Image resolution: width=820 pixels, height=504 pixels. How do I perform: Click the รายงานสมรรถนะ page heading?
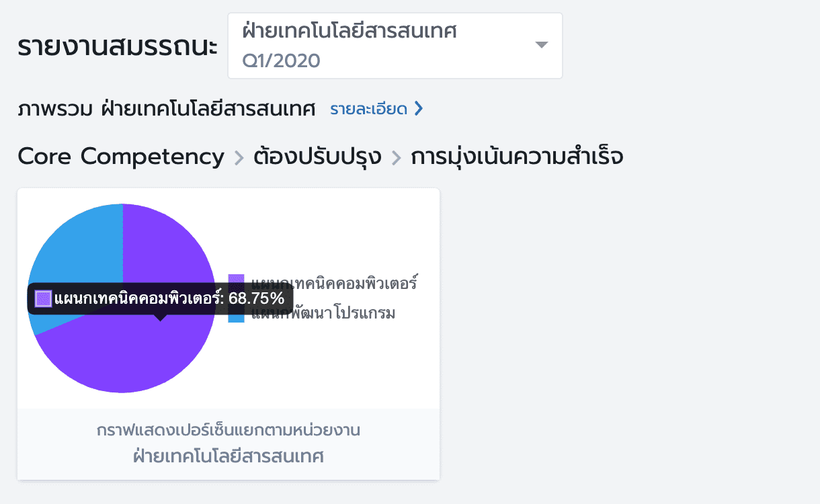click(118, 46)
